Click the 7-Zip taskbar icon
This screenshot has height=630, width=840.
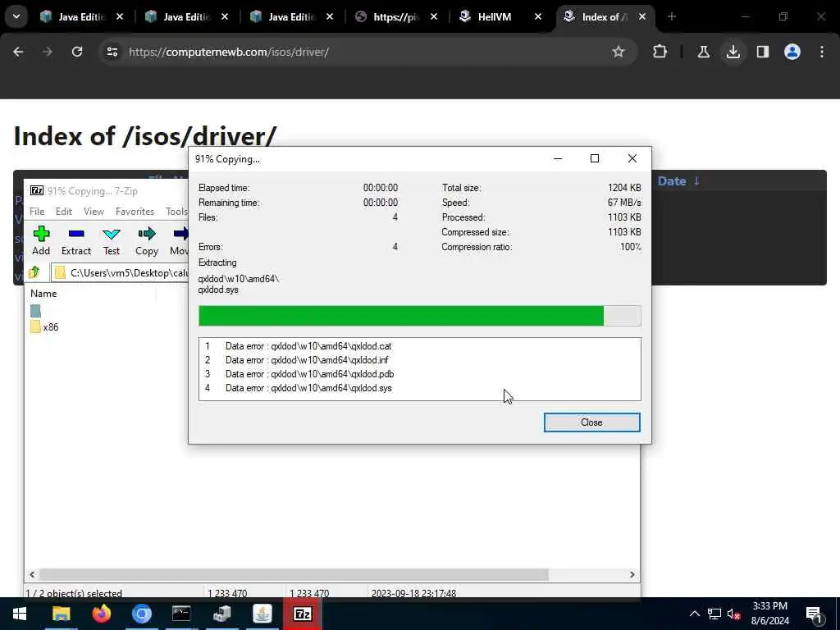point(302,614)
